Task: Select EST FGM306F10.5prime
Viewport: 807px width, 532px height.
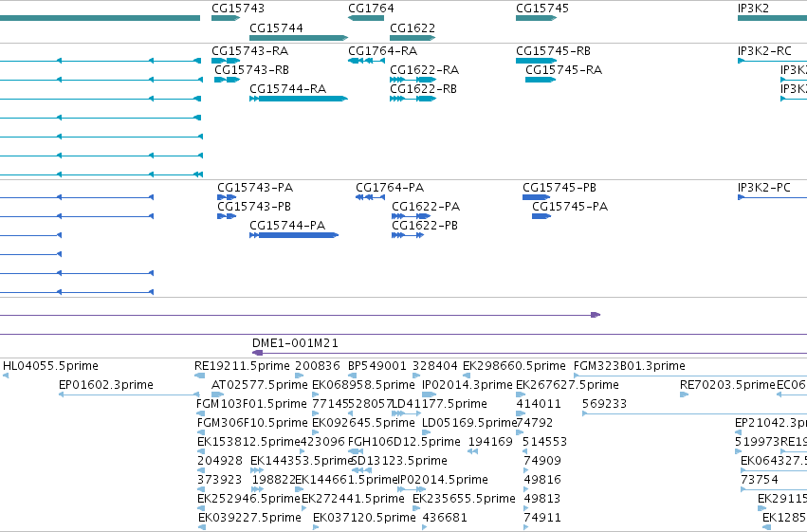Action: 252,423
